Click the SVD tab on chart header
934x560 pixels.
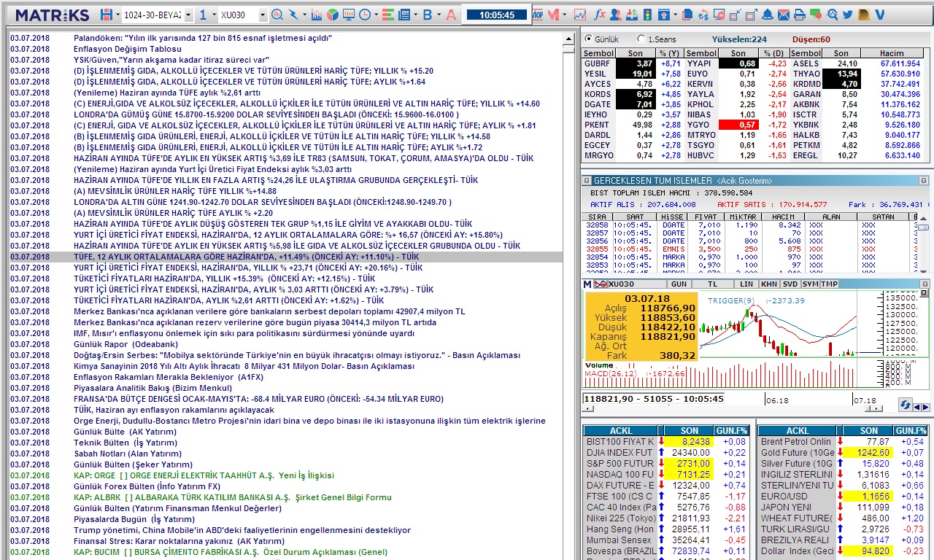(x=790, y=284)
